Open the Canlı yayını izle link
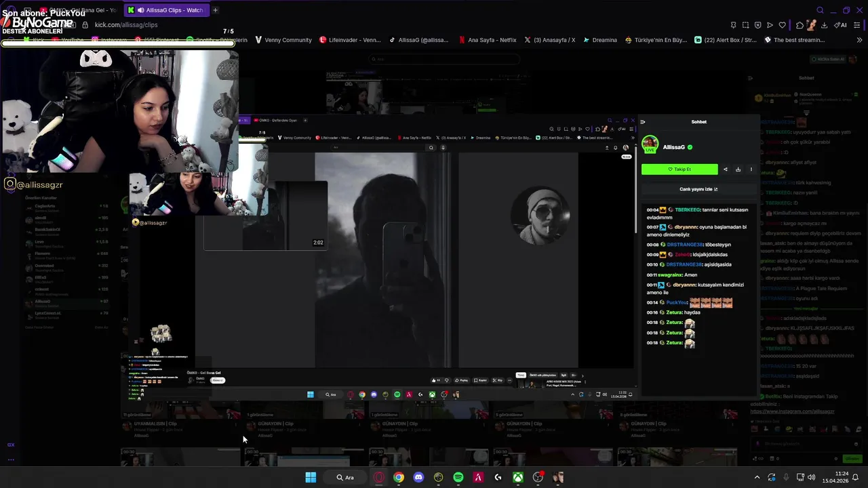 pyautogui.click(x=698, y=189)
